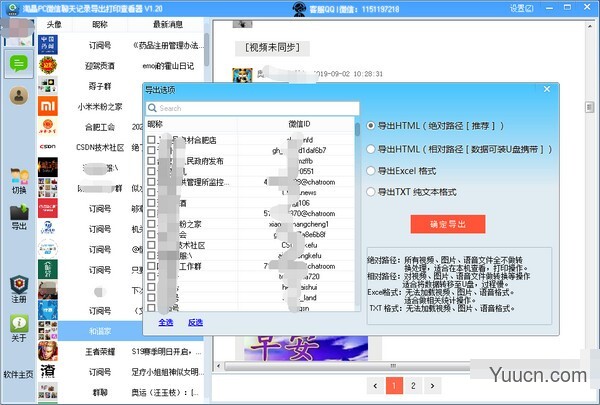The height and width of the screenshot is (405, 600).
Task: Click the avatar beside 迎驾贡酒
Action: point(48,65)
